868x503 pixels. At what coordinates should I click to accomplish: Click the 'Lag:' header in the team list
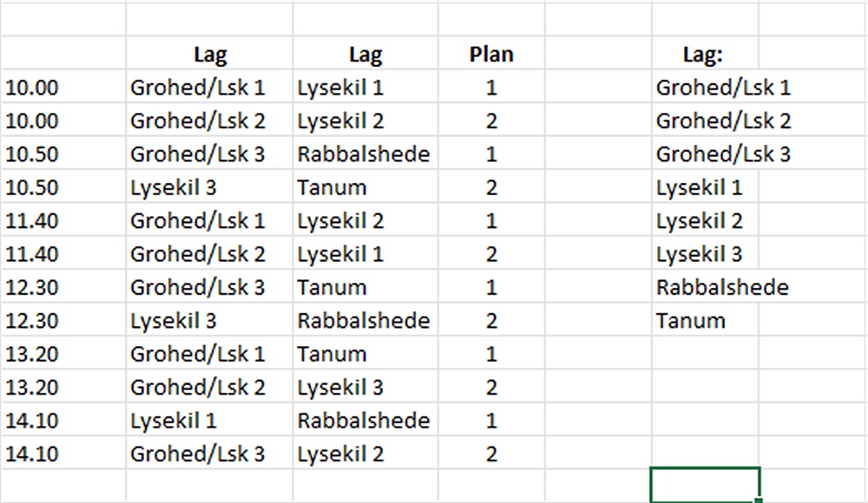point(703,55)
